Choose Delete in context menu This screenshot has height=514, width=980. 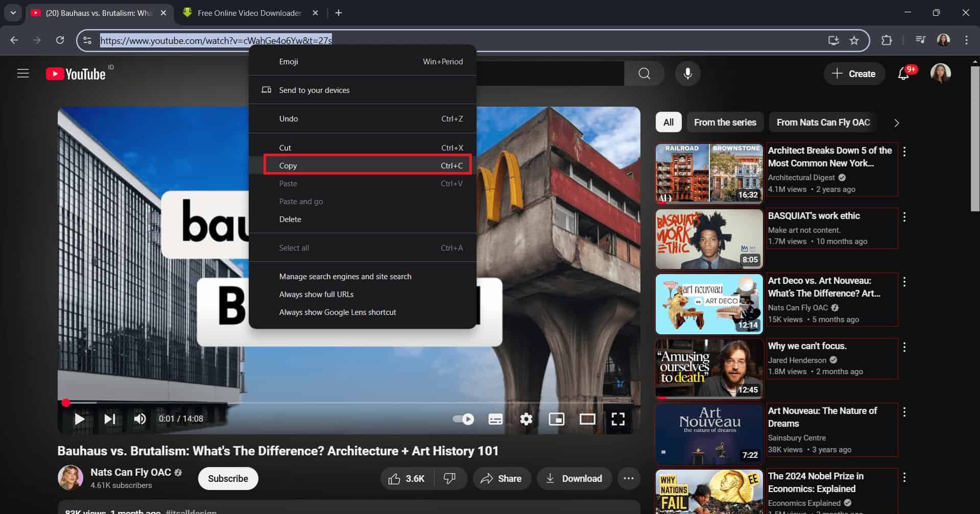coord(363,219)
